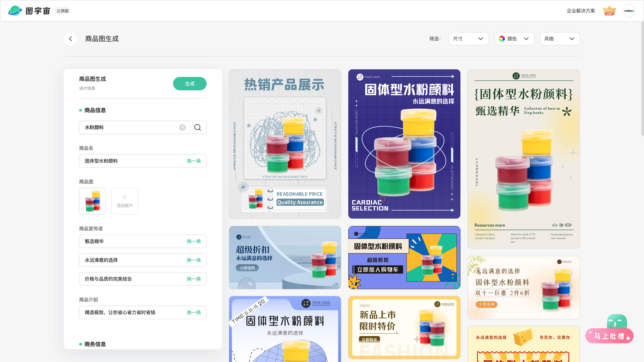Click the color wheel filter icon
This screenshot has width=644, height=362.
point(502,39)
